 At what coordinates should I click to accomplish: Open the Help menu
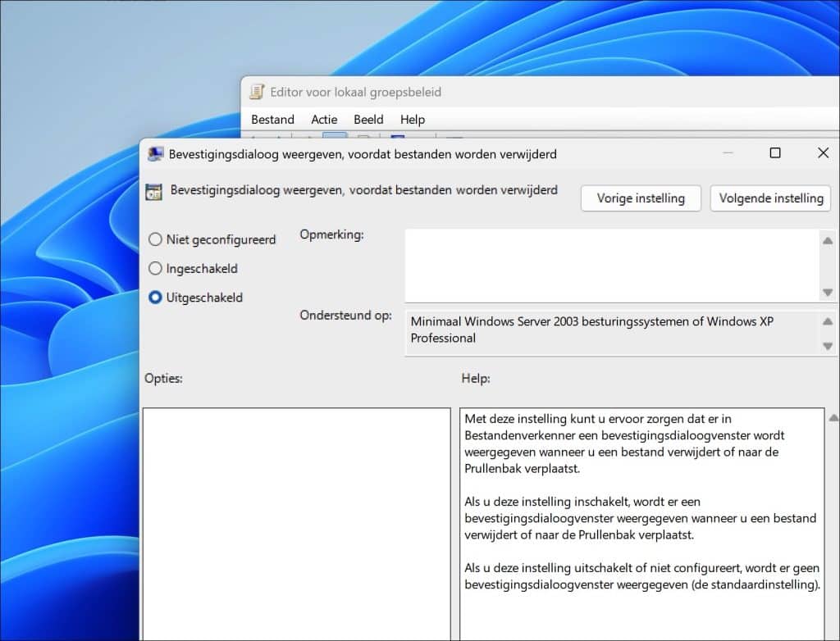pos(412,120)
